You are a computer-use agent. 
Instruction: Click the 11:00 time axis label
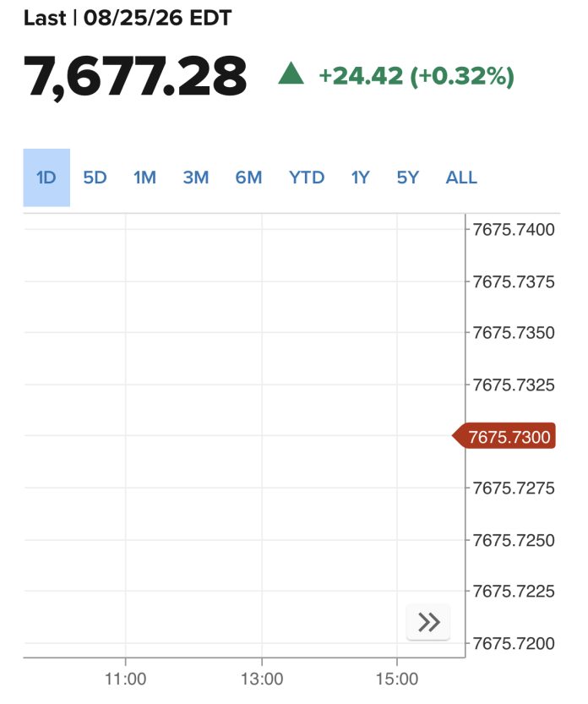point(125,679)
